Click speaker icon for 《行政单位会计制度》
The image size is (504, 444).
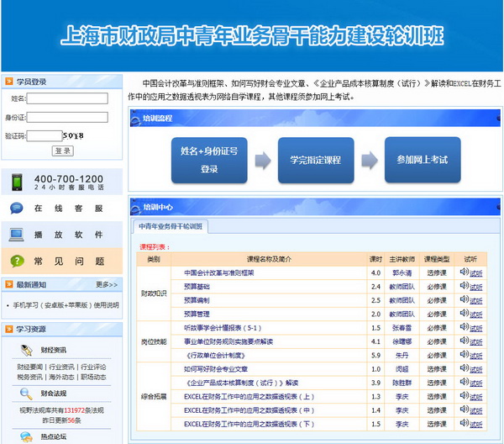click(464, 355)
